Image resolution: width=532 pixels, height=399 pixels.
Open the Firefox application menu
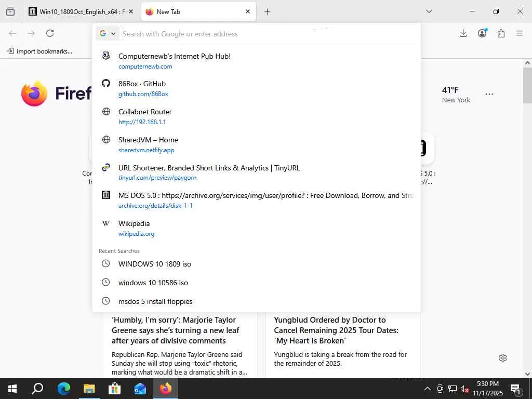(520, 33)
